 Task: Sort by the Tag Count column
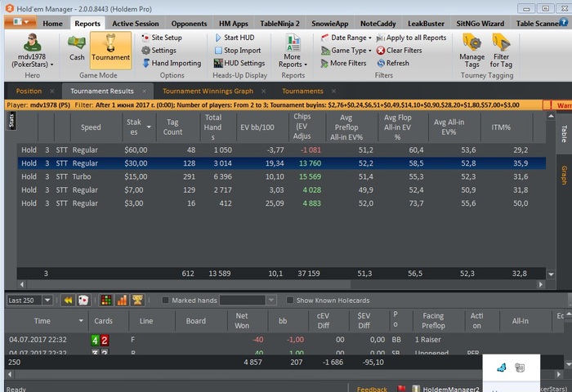pos(172,127)
